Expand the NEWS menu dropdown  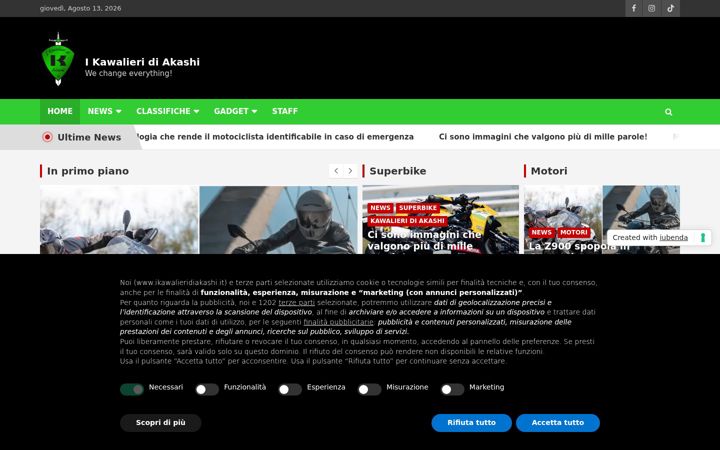(x=104, y=111)
